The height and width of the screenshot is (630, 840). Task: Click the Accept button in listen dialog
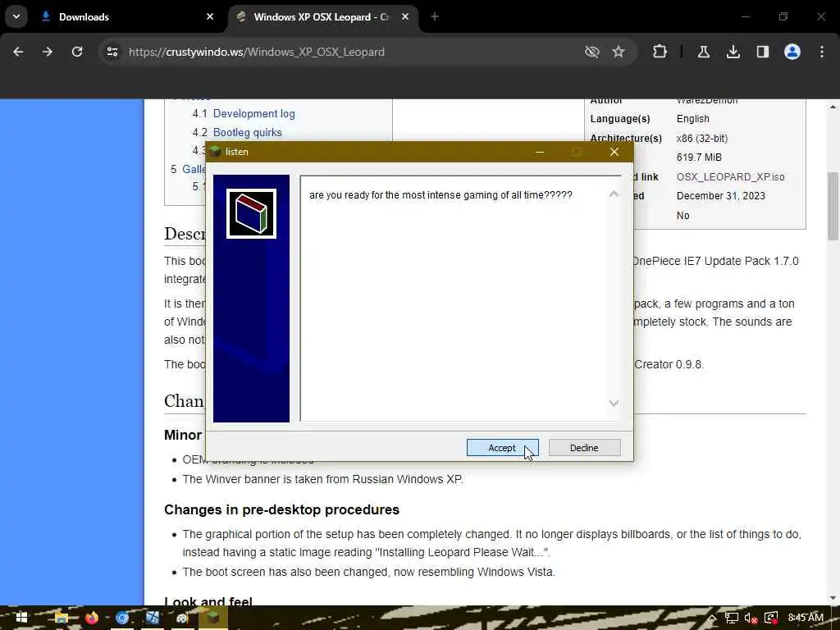pyautogui.click(x=502, y=448)
